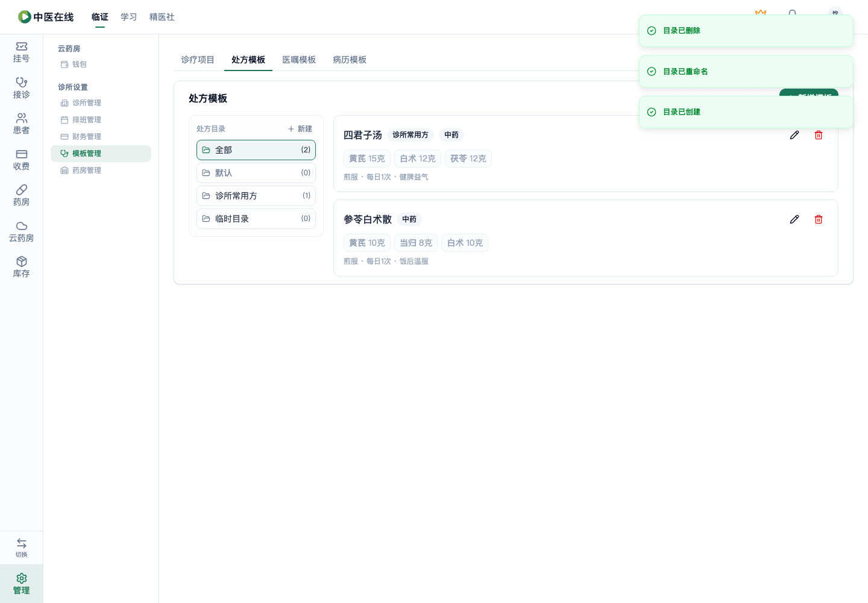Select the 临时目录 directory row
Viewport: 868px width, 603px height.
[256, 219]
